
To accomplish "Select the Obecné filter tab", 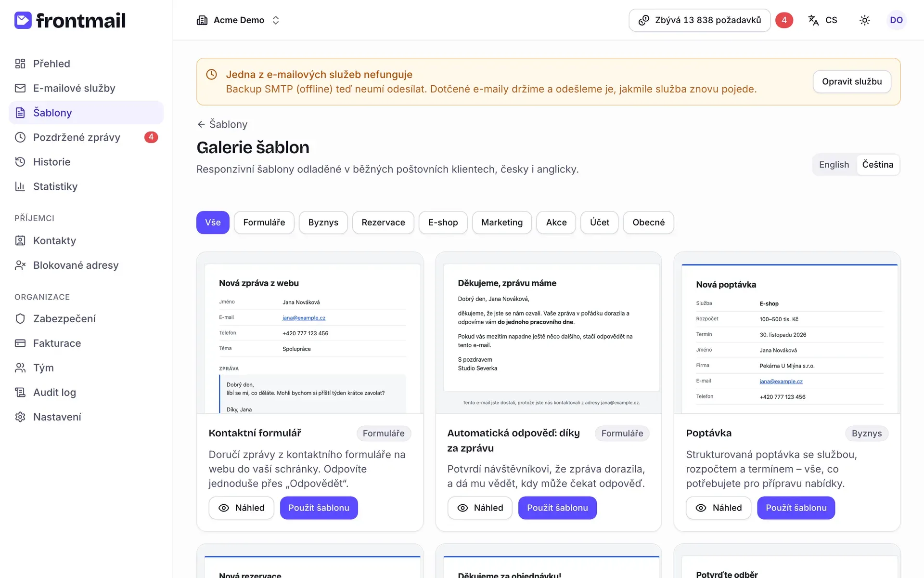I will pyautogui.click(x=649, y=223).
